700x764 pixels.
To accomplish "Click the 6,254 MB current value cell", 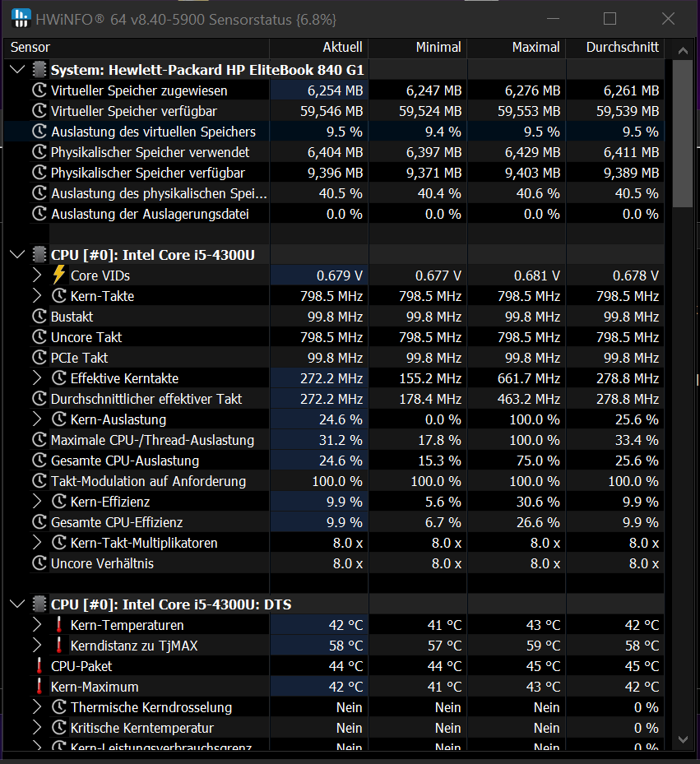I will (x=319, y=90).
